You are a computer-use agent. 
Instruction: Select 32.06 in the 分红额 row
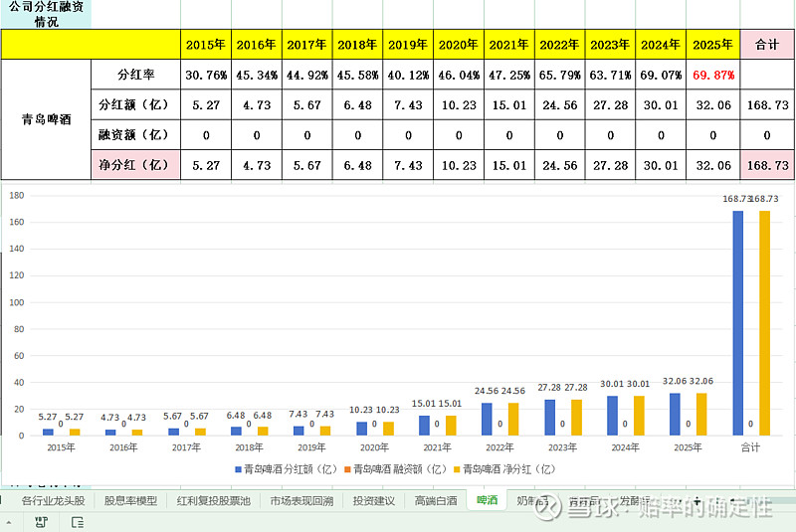point(712,105)
